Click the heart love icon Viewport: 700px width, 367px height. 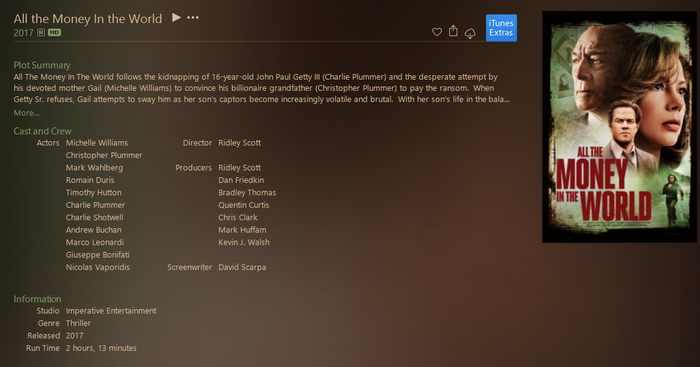coord(437,32)
